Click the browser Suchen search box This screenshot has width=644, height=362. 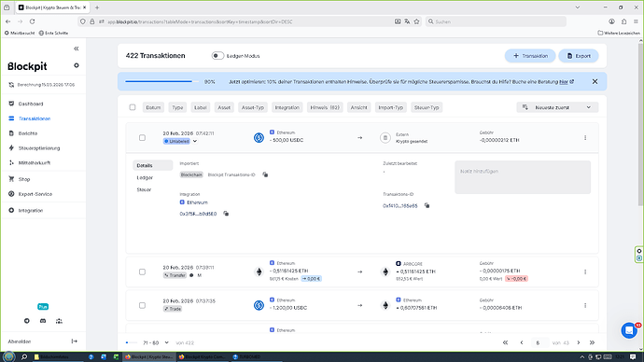coord(496,21)
